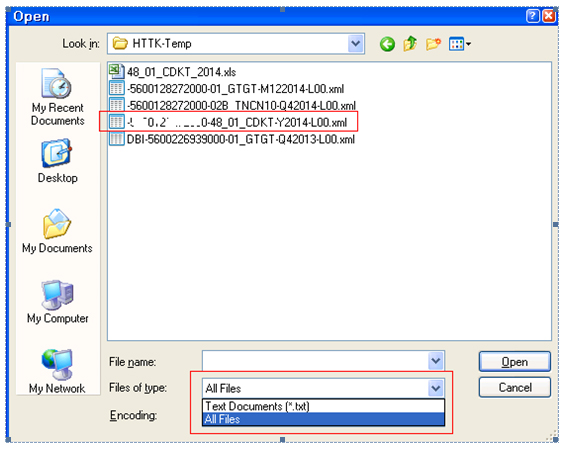Image resolution: width=570 pixels, height=449 pixels.
Task: Click the help question mark button
Action: [x=533, y=16]
